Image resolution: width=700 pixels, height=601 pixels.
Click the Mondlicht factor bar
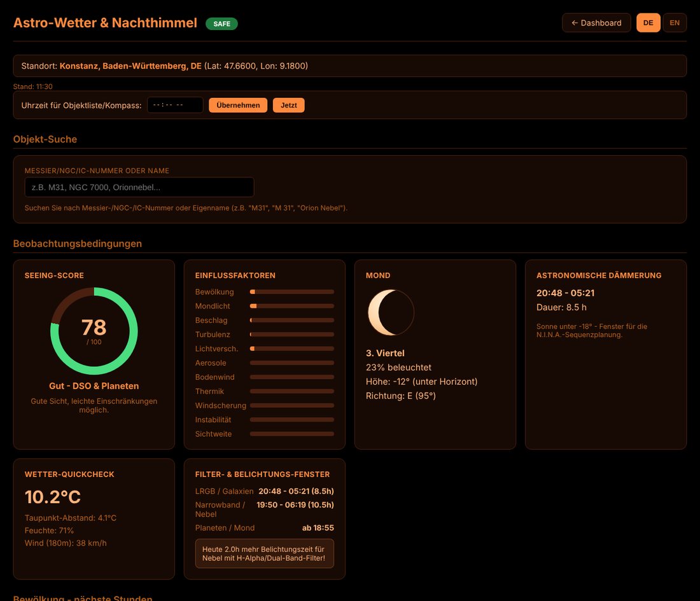point(292,306)
